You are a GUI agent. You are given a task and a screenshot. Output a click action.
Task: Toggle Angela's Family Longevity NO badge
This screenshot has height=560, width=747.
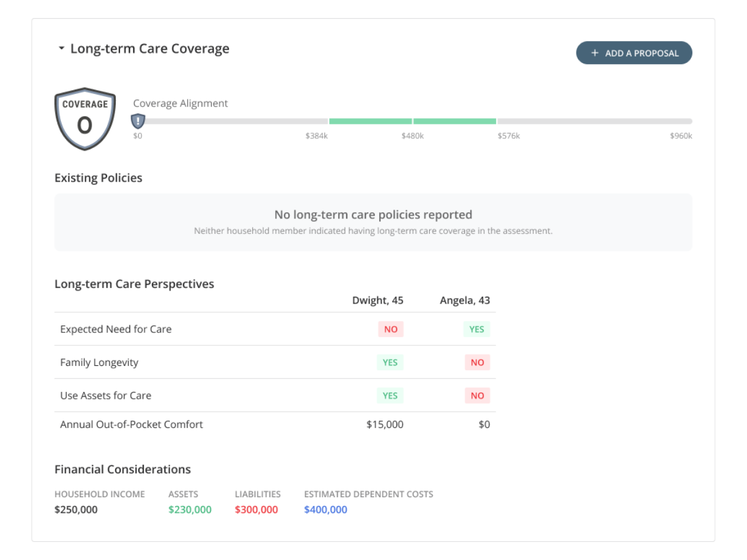pos(477,362)
